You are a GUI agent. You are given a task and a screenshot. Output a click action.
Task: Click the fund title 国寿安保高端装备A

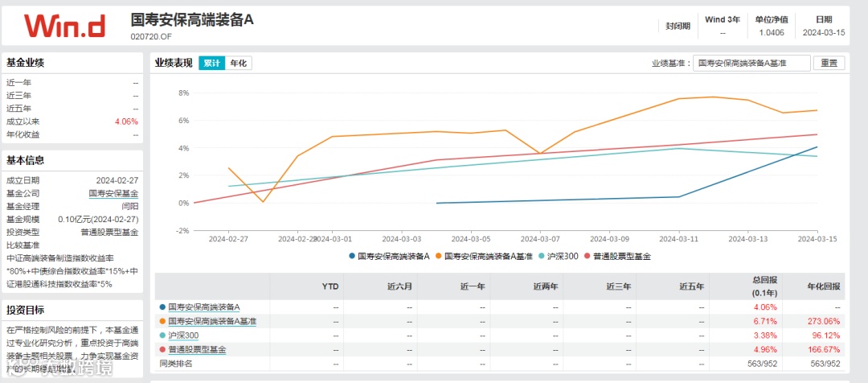pos(191,19)
